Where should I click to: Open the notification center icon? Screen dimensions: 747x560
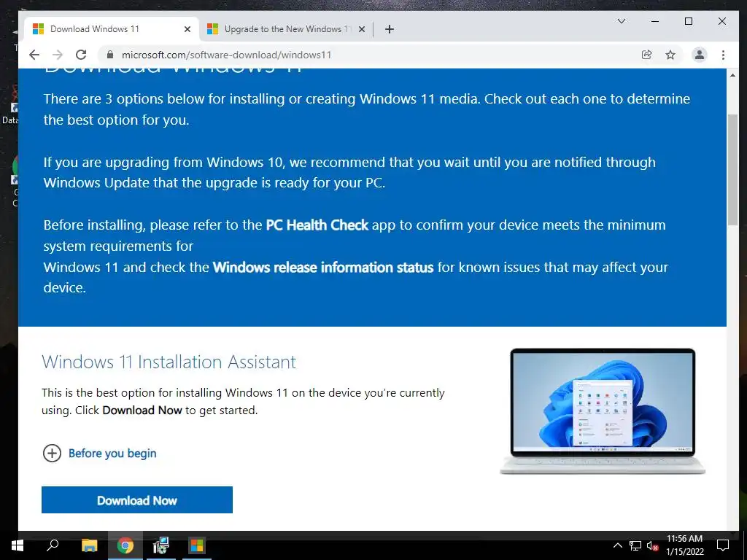click(x=723, y=545)
